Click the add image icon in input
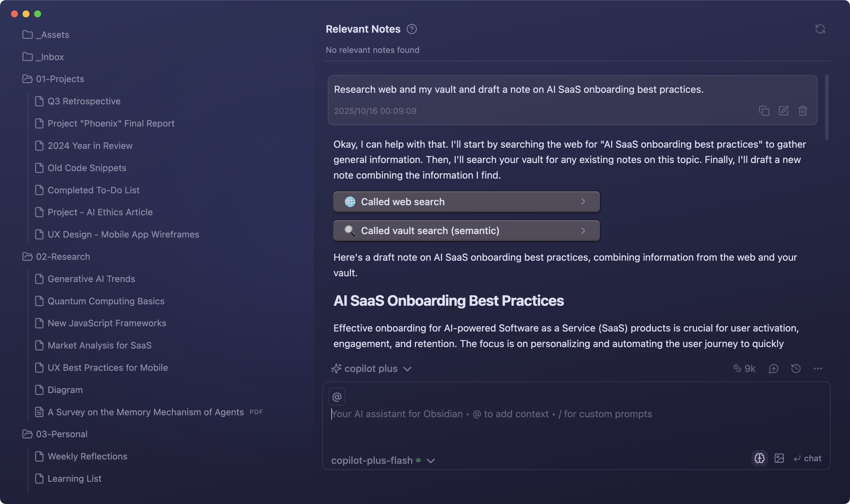 coord(779,458)
